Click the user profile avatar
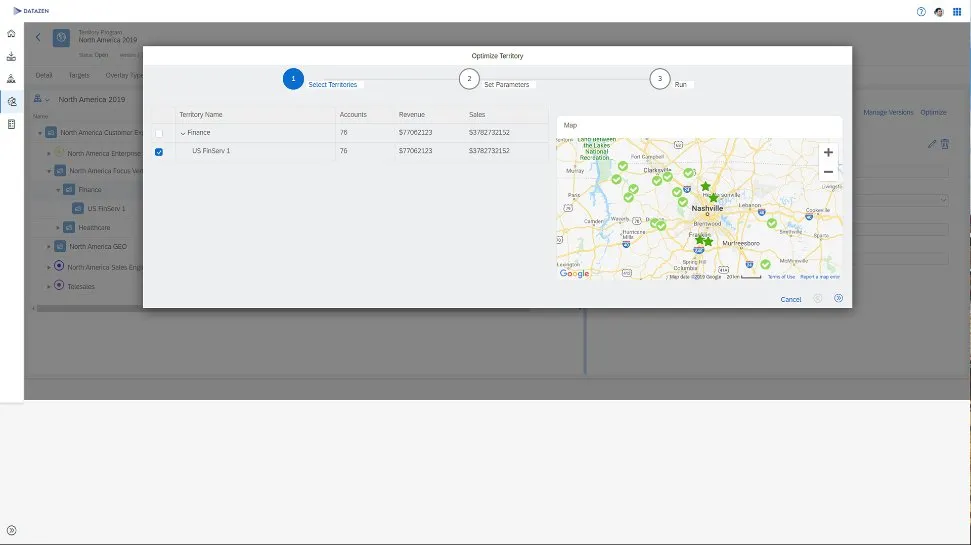This screenshot has height=545, width=971. pos(939,11)
